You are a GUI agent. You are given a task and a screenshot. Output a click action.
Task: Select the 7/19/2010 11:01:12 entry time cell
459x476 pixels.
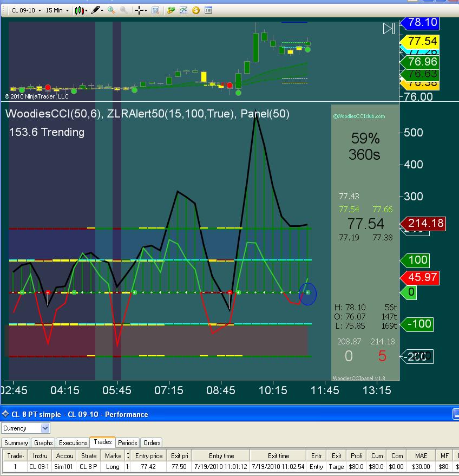click(x=221, y=467)
